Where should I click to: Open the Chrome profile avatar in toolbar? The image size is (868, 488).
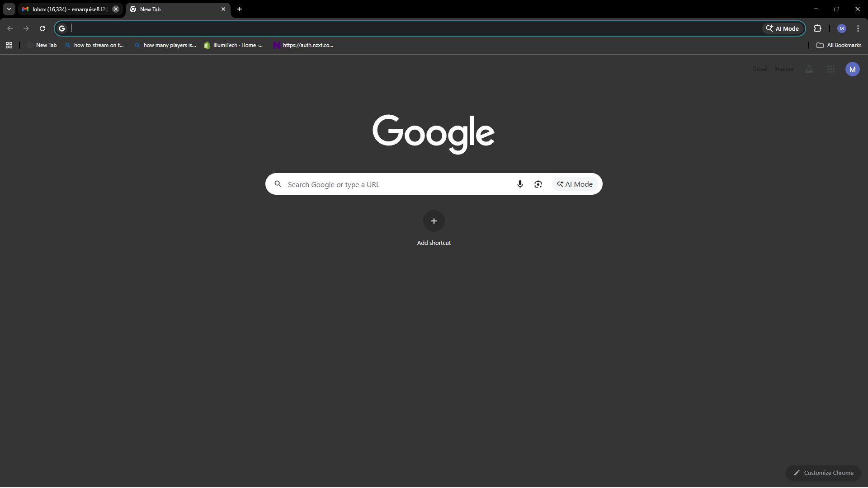click(842, 28)
